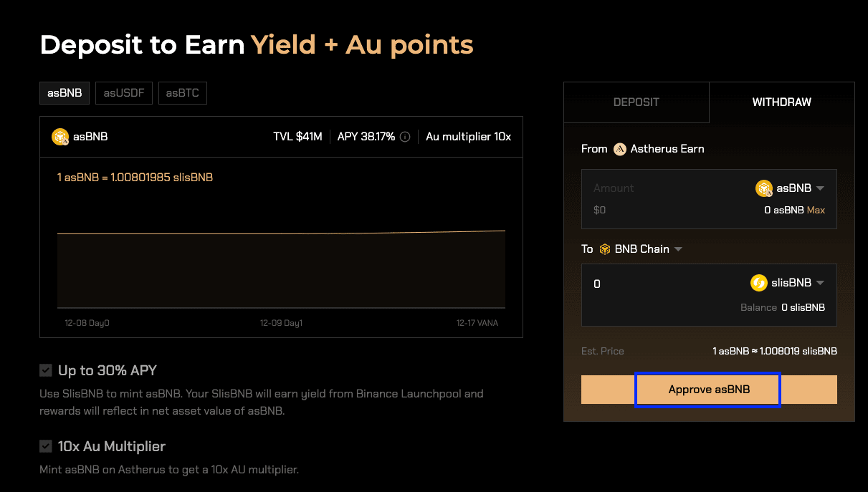
Task: Open the slisBNB token selector dropdown
Action: 821,282
